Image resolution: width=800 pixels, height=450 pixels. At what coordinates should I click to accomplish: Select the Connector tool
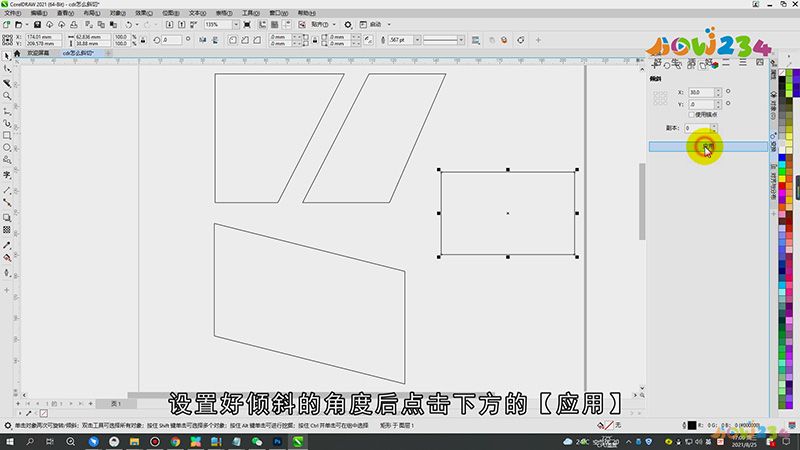tap(7, 203)
